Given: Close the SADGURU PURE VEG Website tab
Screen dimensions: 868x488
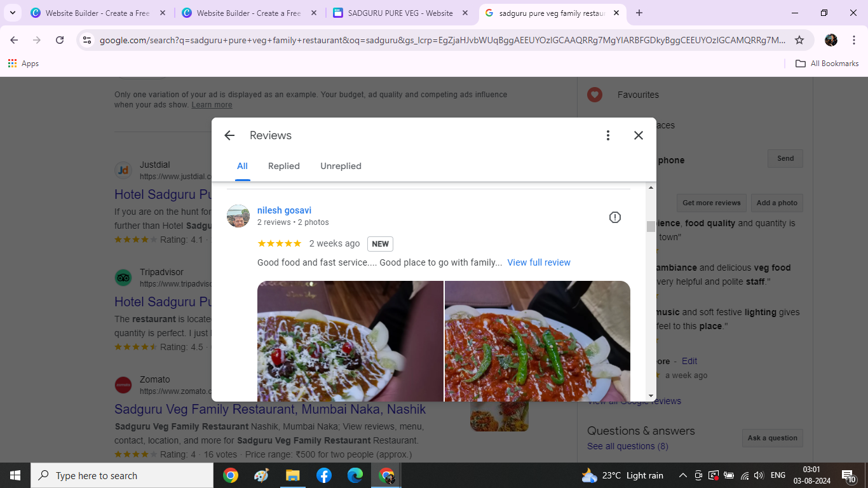Looking at the screenshot, I should click(465, 13).
